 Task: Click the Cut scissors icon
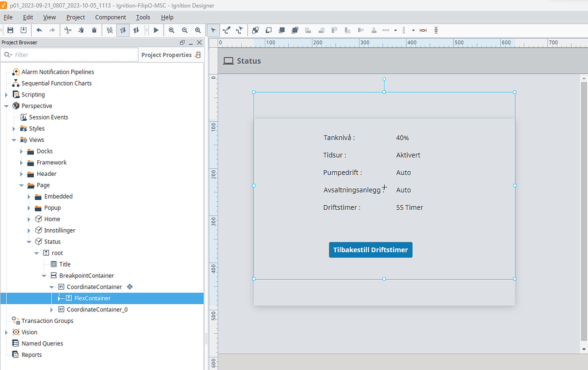67,30
